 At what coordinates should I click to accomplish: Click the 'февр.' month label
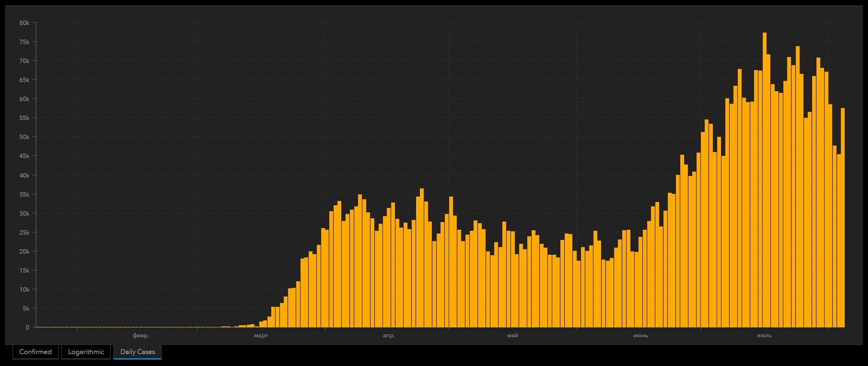141,336
